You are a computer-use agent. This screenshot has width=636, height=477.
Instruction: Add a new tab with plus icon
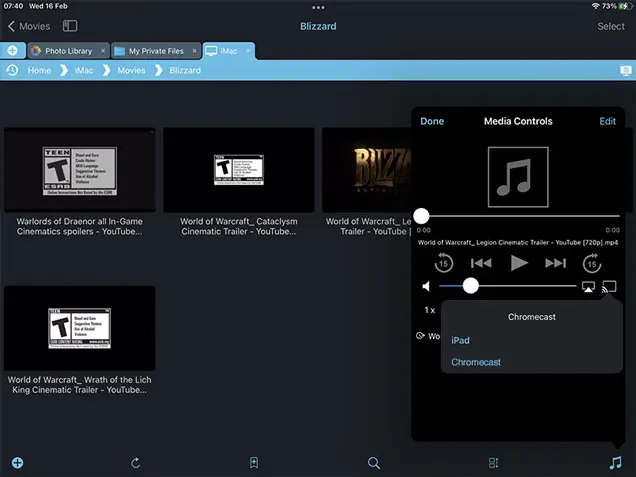click(x=13, y=51)
